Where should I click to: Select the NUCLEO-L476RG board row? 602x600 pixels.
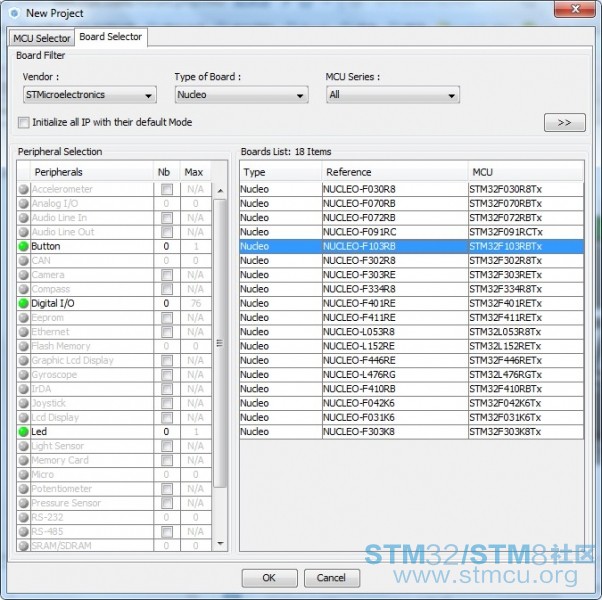pos(412,375)
